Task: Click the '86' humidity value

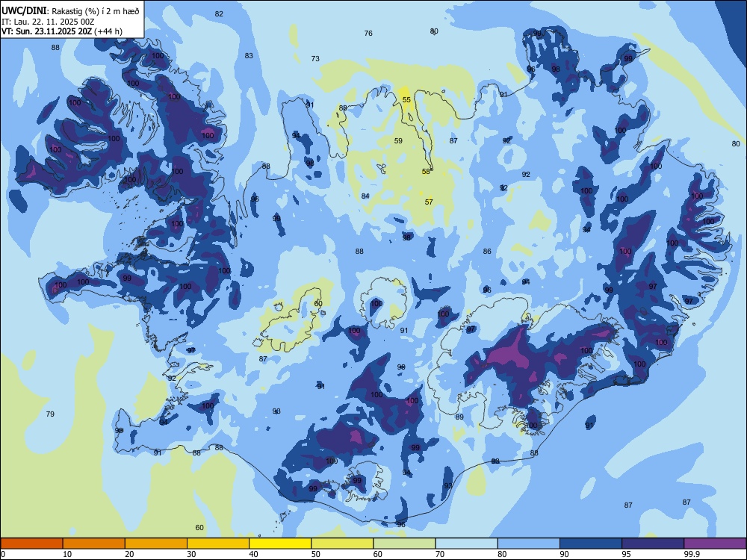Action: (487, 252)
